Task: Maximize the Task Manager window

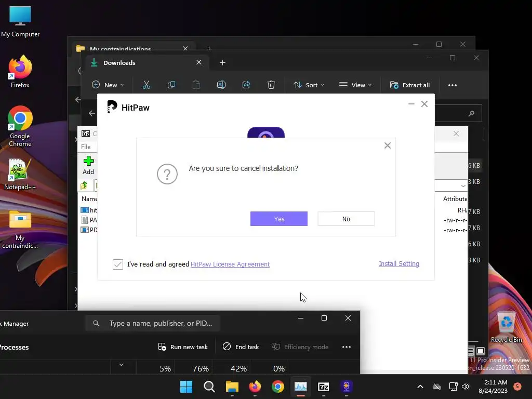Action: point(324,318)
